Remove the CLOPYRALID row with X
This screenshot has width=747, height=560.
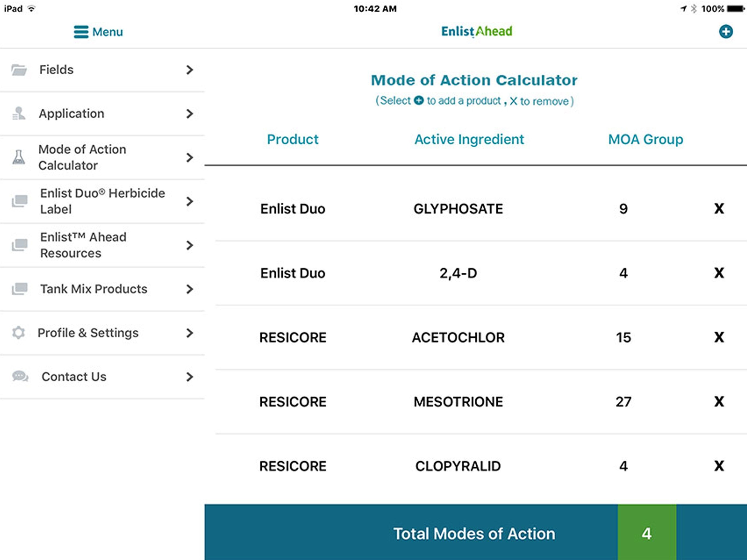tap(719, 466)
